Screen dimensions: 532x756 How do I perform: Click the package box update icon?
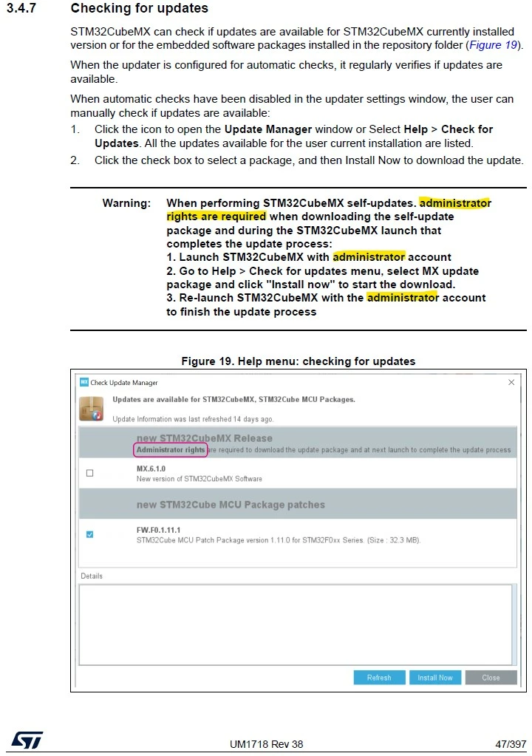(91, 409)
